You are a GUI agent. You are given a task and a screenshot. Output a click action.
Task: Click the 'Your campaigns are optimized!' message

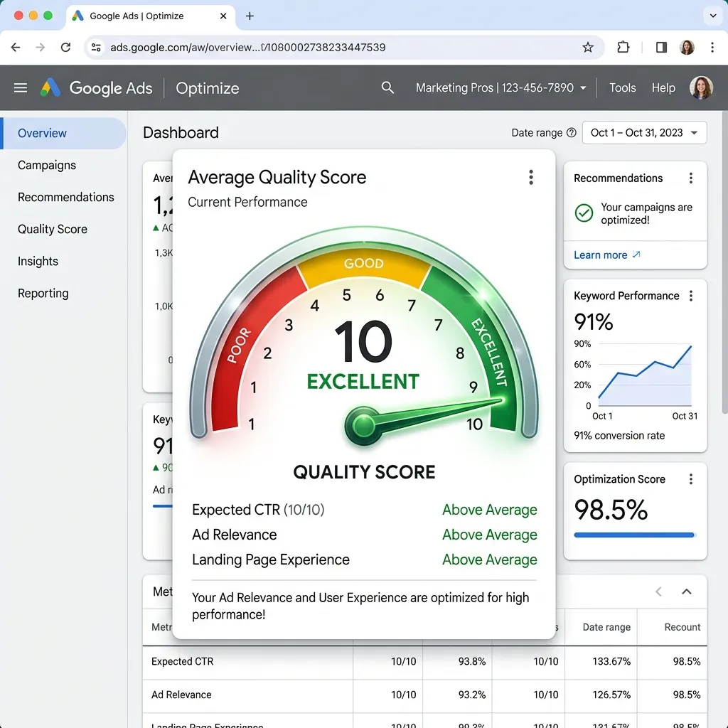(x=646, y=213)
